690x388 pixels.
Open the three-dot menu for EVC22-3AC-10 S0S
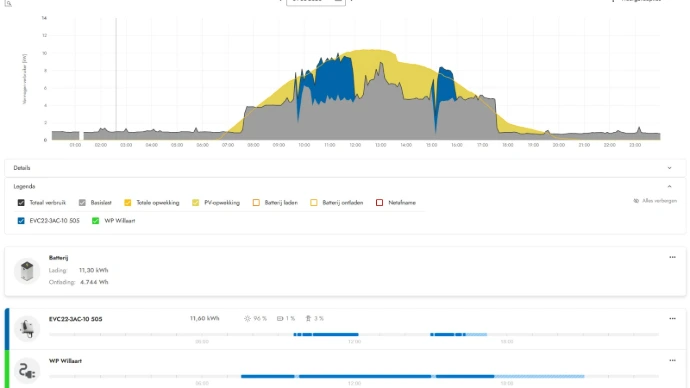pyautogui.click(x=672, y=318)
